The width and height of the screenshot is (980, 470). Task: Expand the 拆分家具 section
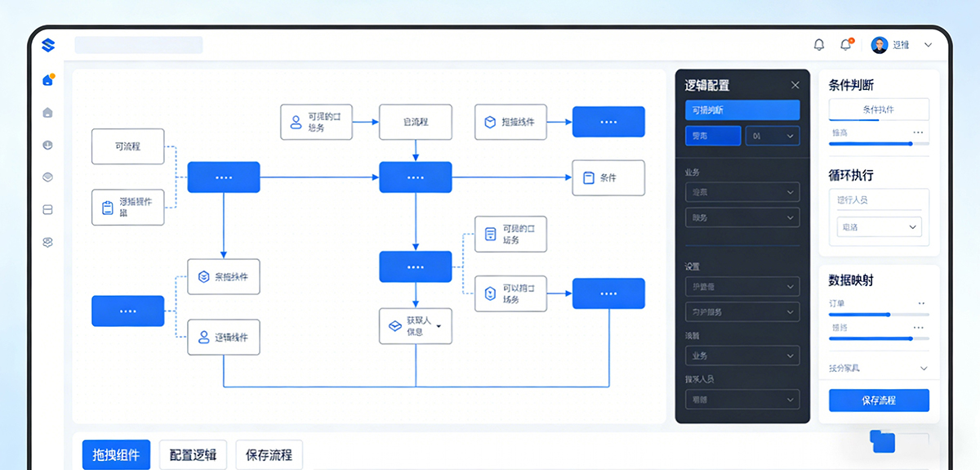point(924,369)
